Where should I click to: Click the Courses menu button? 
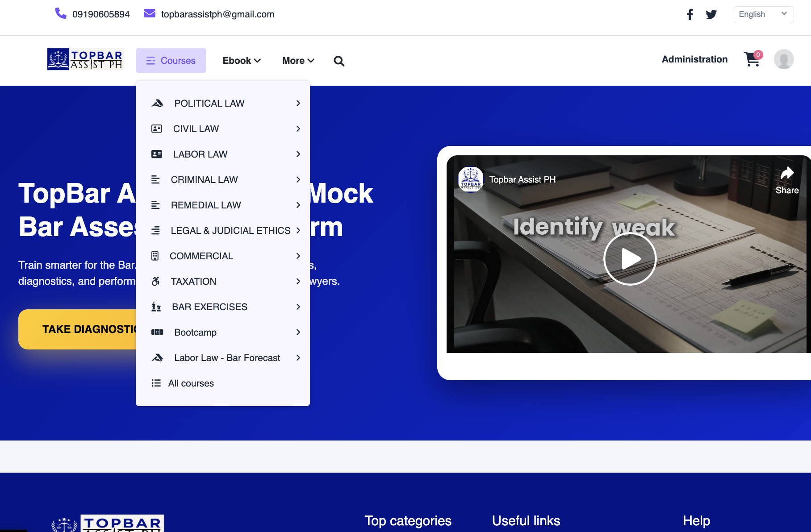pos(171,61)
